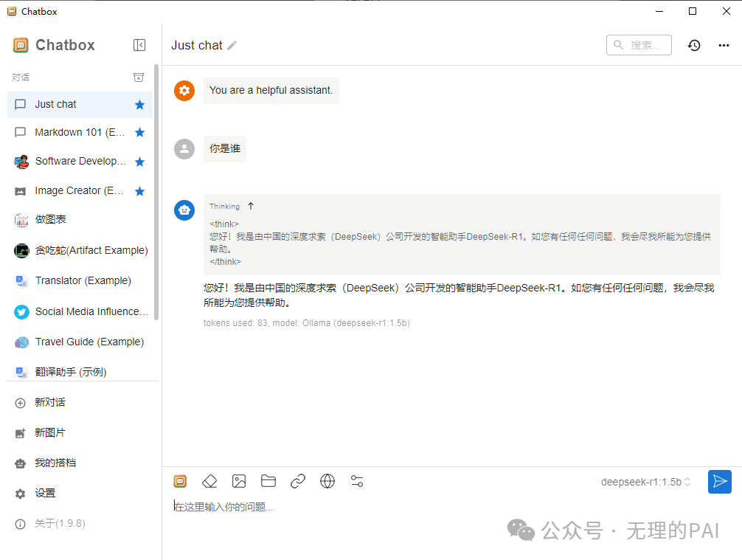
Task: Click the Chatbox icon in the input toolbar
Action: [180, 481]
